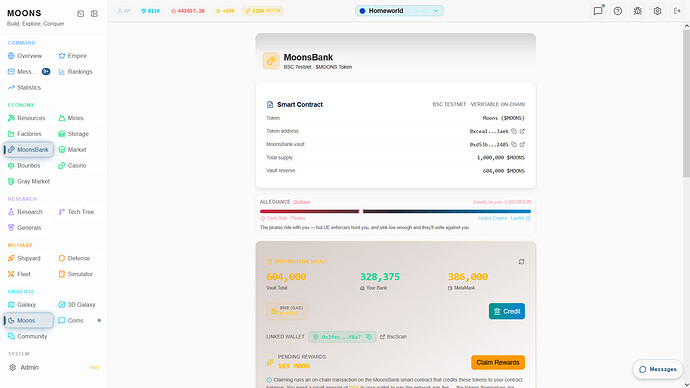The width and height of the screenshot is (690, 388).
Task: Copy the linked wallet address 0x3fec...f8a7
Action: tap(369, 337)
